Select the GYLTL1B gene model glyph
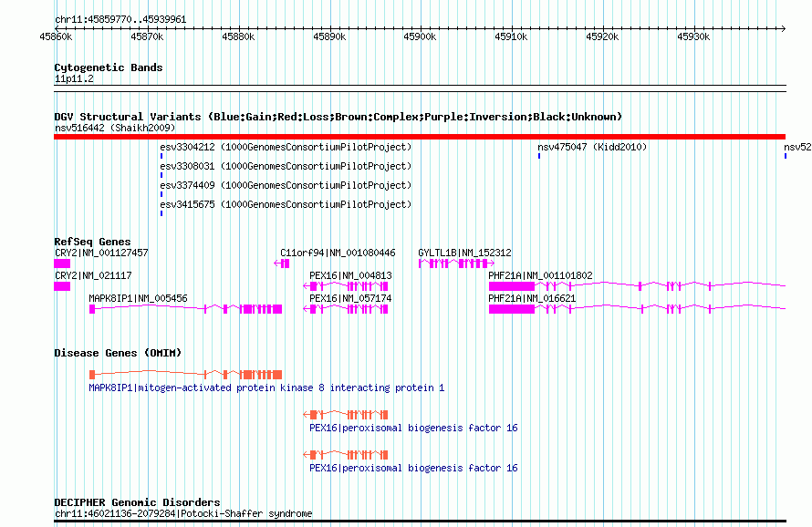Image resolution: width=812 pixels, height=527 pixels. click(x=456, y=263)
